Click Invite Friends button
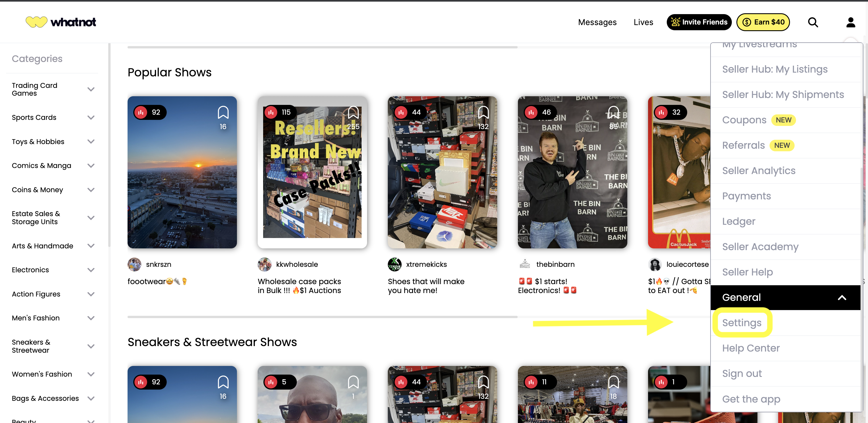The width and height of the screenshot is (868, 423). [699, 22]
